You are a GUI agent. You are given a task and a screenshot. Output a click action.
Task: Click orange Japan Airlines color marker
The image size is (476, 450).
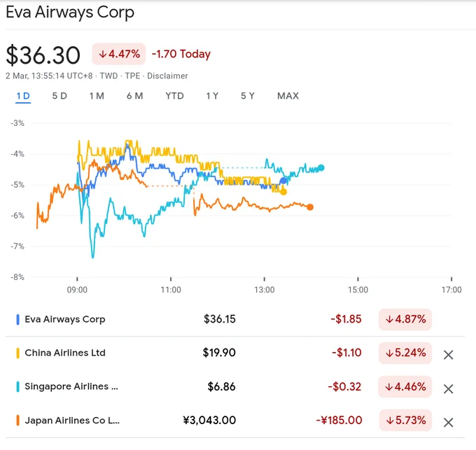pos(17,421)
